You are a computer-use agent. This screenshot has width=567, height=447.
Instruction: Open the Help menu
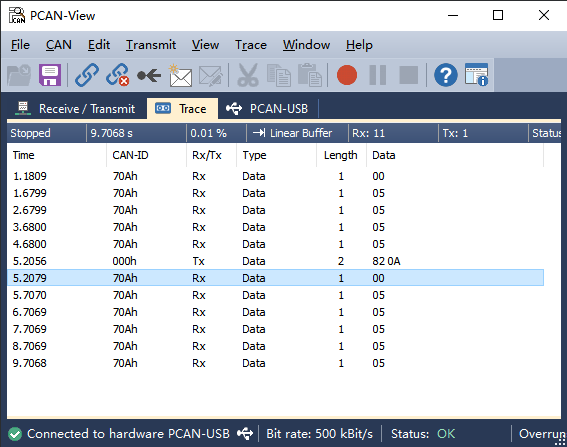[359, 45]
